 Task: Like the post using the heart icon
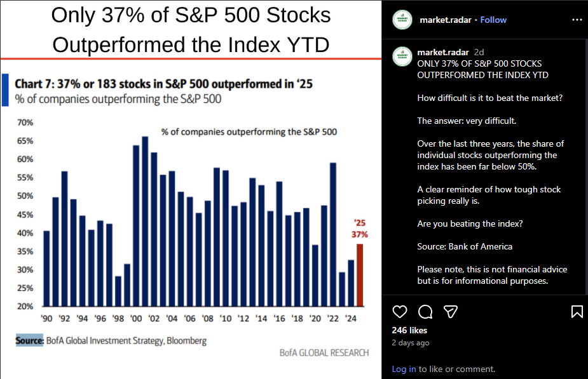tap(399, 312)
